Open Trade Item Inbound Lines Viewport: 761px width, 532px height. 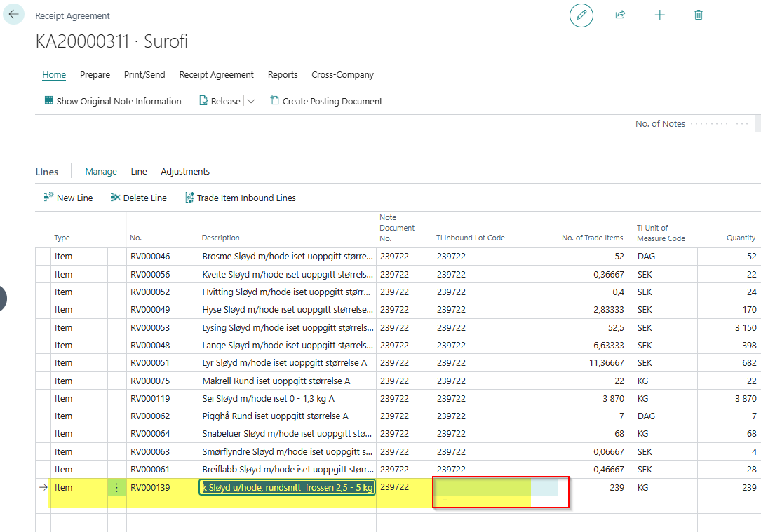pos(240,198)
